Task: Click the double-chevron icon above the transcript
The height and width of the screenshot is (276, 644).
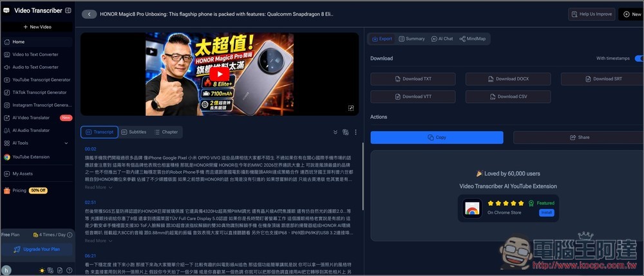Action: (335, 132)
